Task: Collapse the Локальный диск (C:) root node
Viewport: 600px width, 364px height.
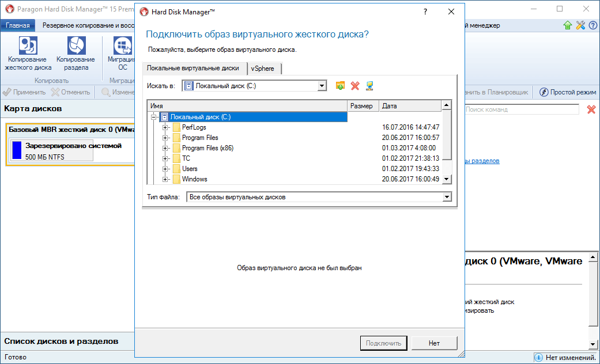Action: click(x=154, y=117)
